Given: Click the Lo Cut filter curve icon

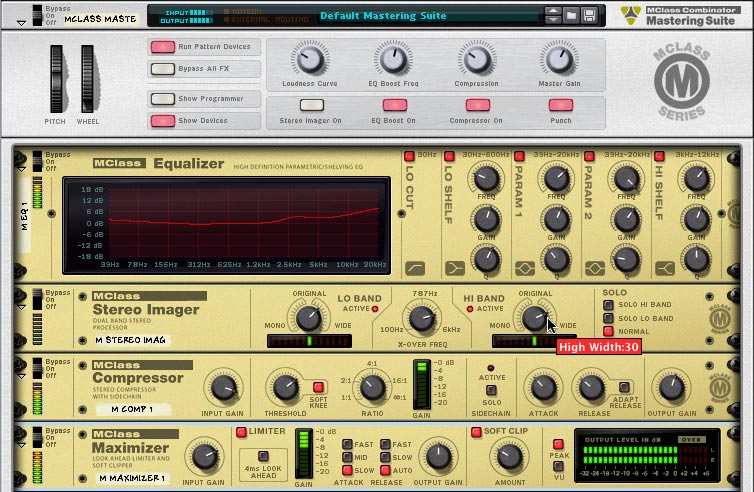Looking at the screenshot, I should point(415,268).
